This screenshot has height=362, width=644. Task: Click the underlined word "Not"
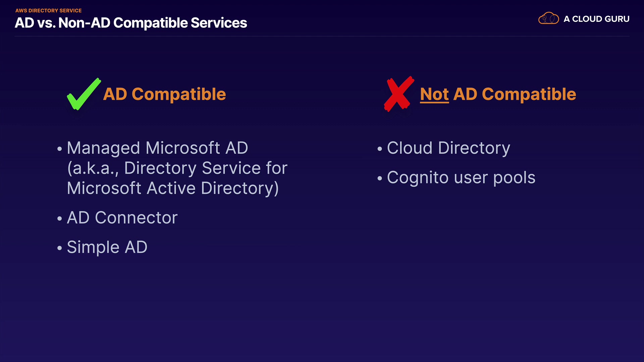[434, 94]
